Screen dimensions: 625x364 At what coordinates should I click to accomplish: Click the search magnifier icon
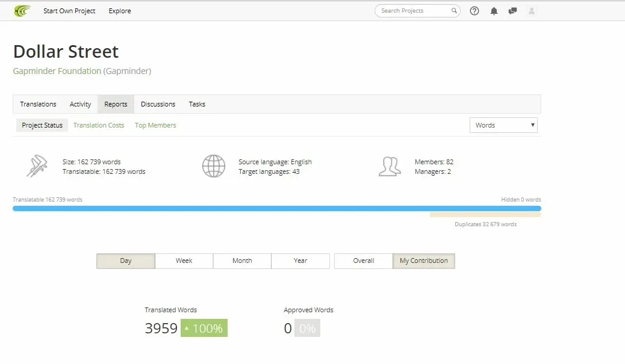point(453,11)
